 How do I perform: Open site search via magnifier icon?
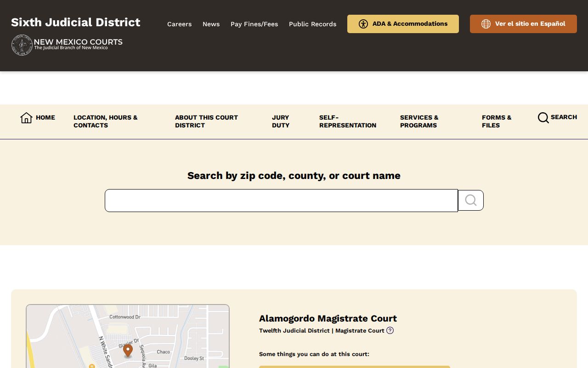(543, 118)
